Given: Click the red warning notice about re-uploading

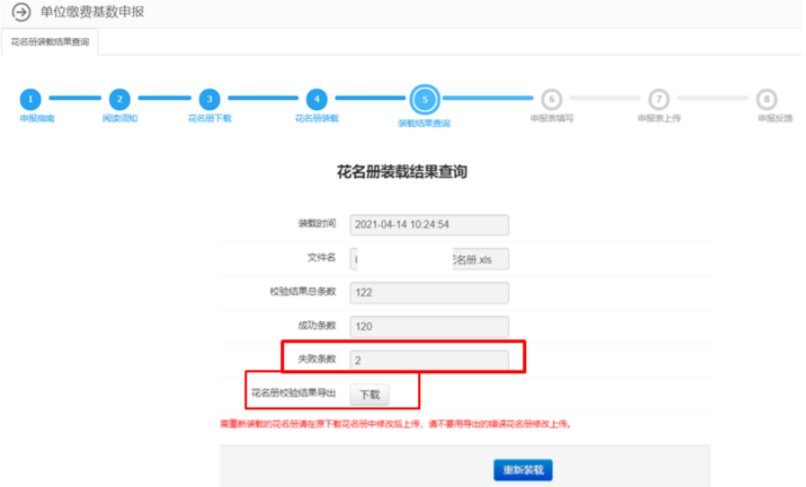Looking at the screenshot, I should (396, 424).
